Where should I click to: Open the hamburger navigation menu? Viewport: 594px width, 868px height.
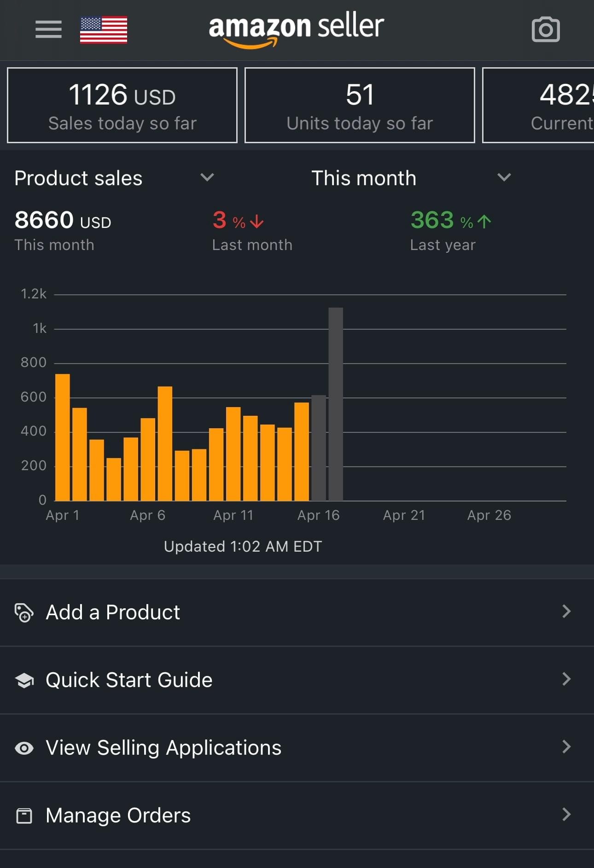(48, 29)
